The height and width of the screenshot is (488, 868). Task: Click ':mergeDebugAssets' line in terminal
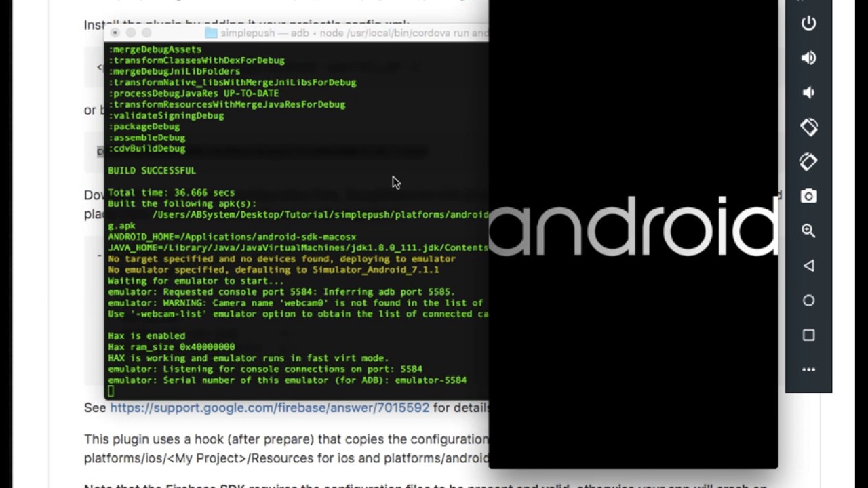[x=155, y=49]
